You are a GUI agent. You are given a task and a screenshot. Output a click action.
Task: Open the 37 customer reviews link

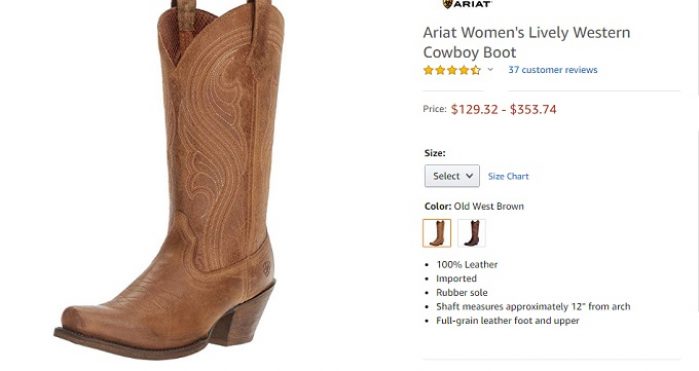click(553, 70)
